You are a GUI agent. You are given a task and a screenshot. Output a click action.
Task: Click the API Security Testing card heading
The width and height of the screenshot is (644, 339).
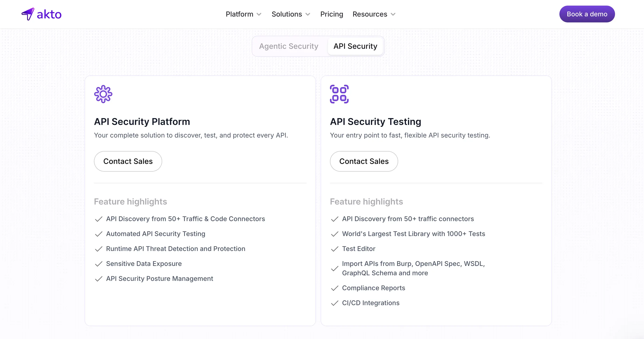point(376,122)
